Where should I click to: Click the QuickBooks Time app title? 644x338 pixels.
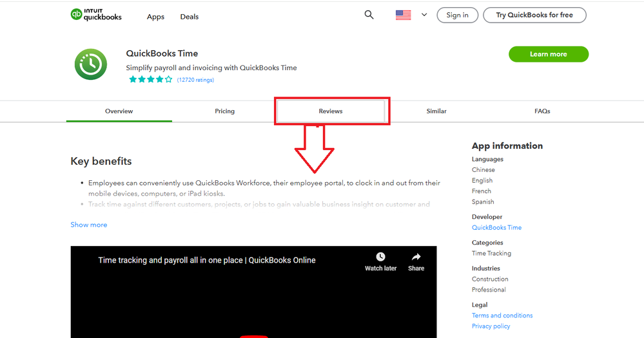pyautogui.click(x=162, y=53)
